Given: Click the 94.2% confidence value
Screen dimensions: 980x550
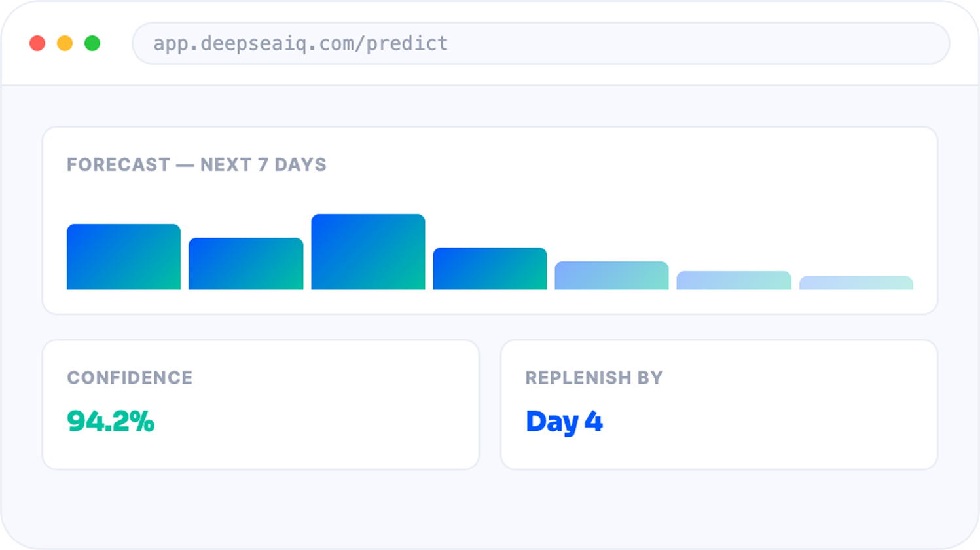Looking at the screenshot, I should point(111,421).
